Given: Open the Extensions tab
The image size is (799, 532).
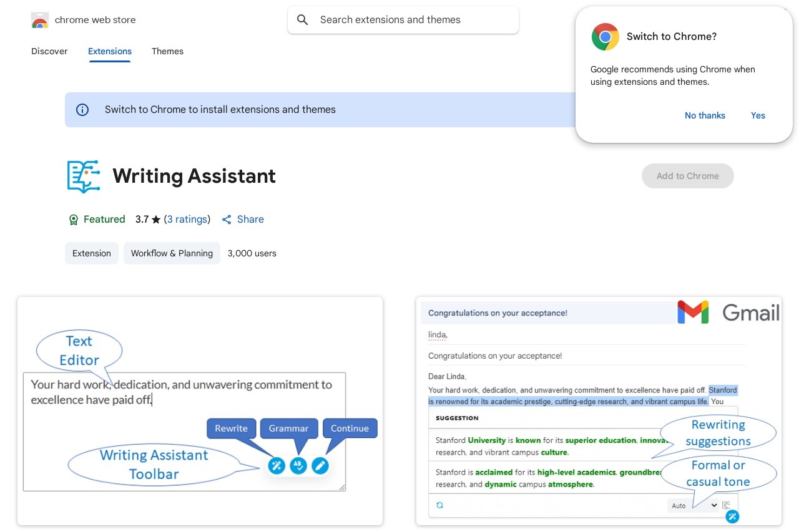Looking at the screenshot, I should [110, 51].
